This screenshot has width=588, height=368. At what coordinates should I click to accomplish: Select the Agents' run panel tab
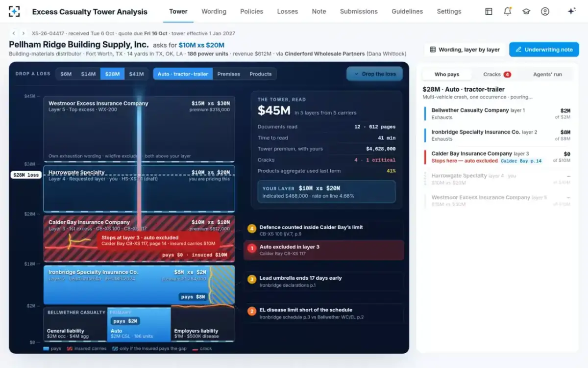point(547,75)
